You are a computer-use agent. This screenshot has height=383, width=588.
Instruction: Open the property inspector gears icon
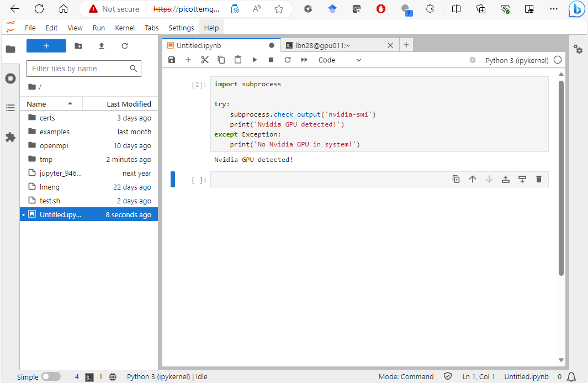tap(578, 49)
